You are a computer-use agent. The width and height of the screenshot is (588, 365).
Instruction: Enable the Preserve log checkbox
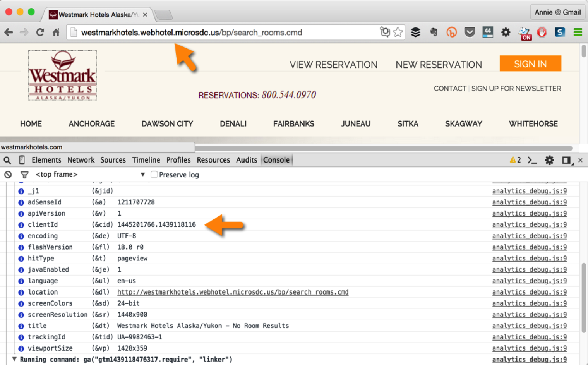pyautogui.click(x=154, y=175)
